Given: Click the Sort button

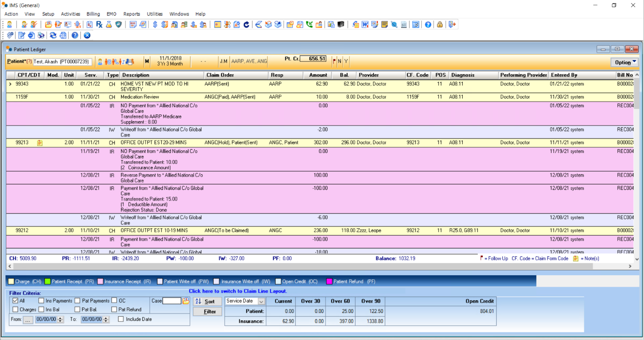Looking at the screenshot, I should tap(207, 302).
